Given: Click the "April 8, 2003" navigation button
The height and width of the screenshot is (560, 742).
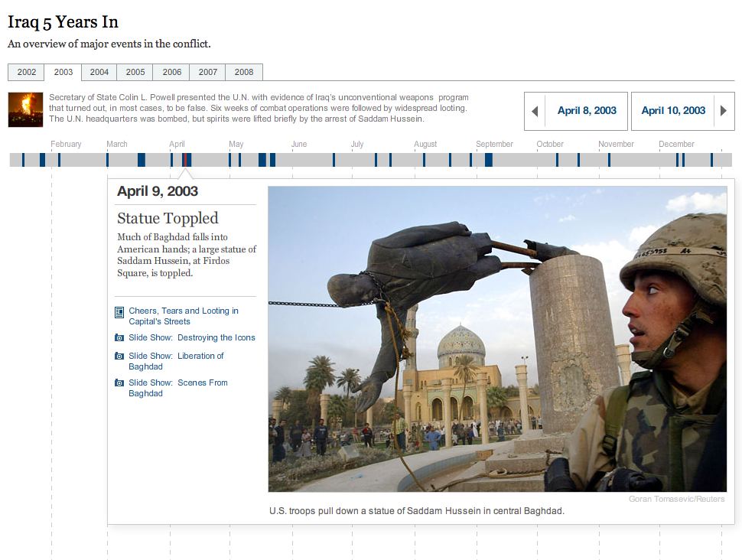Looking at the screenshot, I should 587,111.
